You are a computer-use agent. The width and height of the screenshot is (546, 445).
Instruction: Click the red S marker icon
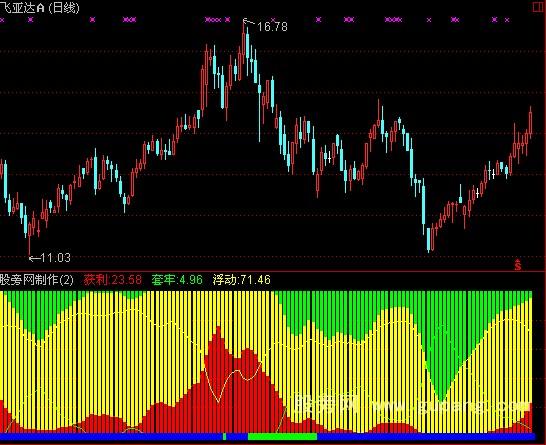tap(518, 265)
